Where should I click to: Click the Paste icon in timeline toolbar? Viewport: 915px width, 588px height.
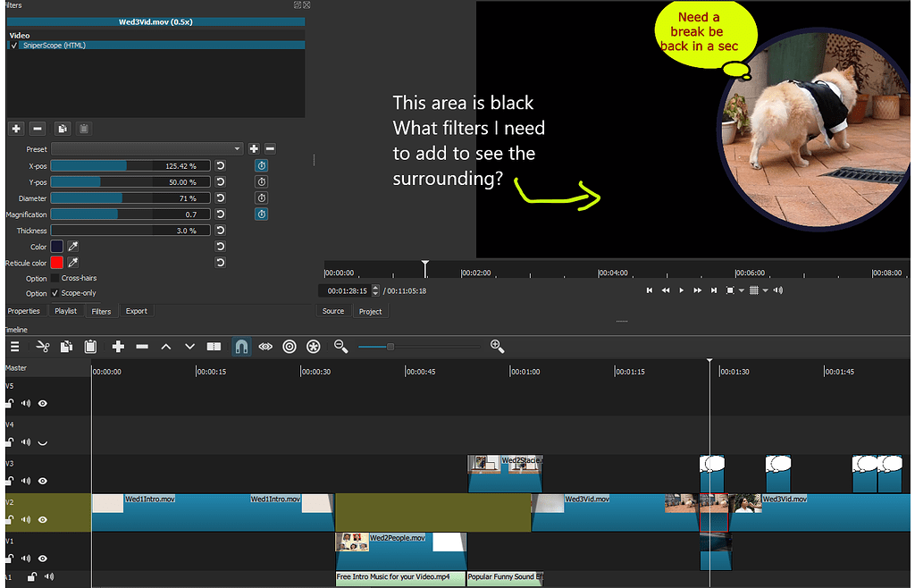click(x=89, y=347)
